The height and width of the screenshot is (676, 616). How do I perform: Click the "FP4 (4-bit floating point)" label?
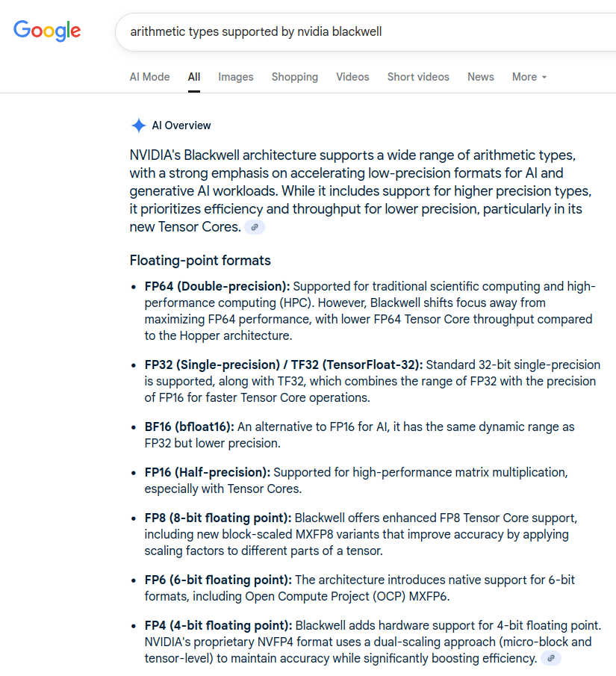pyautogui.click(x=218, y=625)
